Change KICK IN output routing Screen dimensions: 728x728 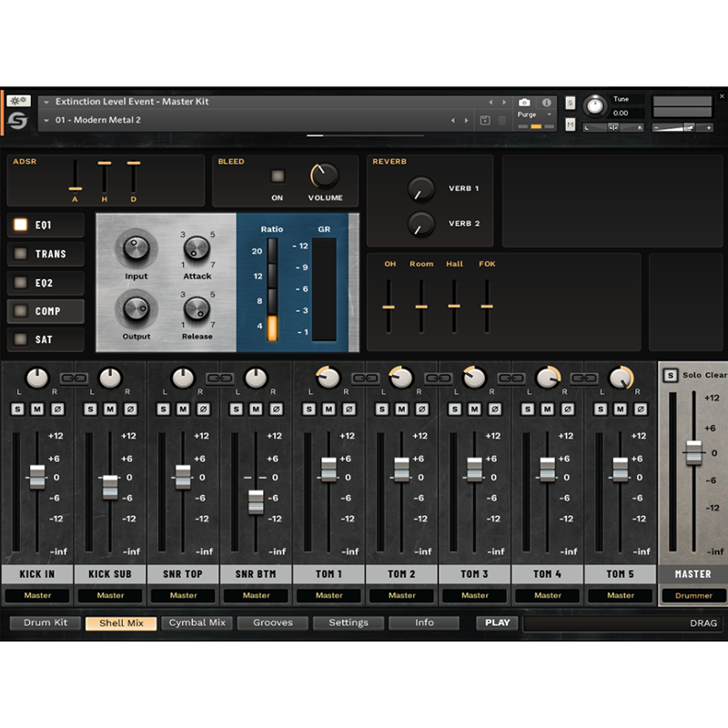point(37,595)
